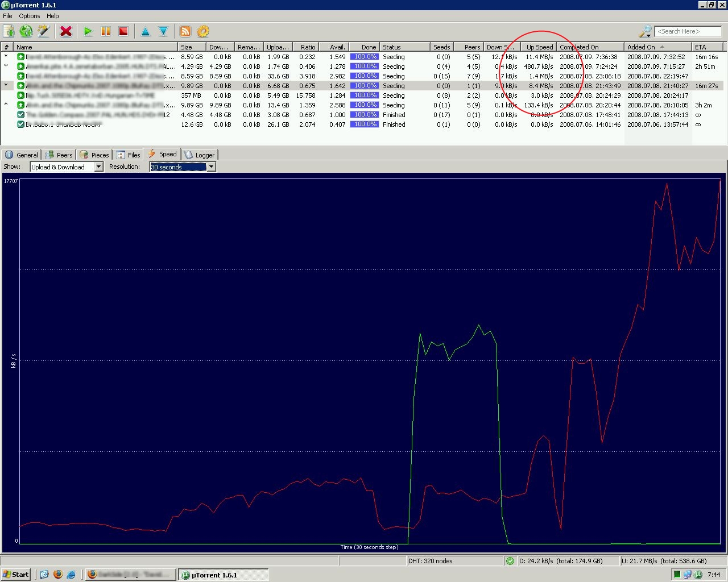Sort the list by the Up Speed column
The width and height of the screenshot is (728, 582).
coord(539,47)
